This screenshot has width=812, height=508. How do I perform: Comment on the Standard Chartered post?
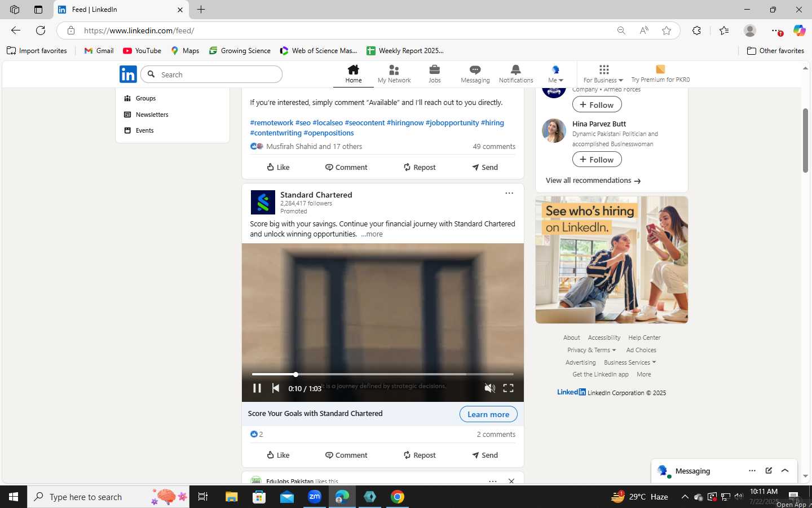(x=346, y=455)
